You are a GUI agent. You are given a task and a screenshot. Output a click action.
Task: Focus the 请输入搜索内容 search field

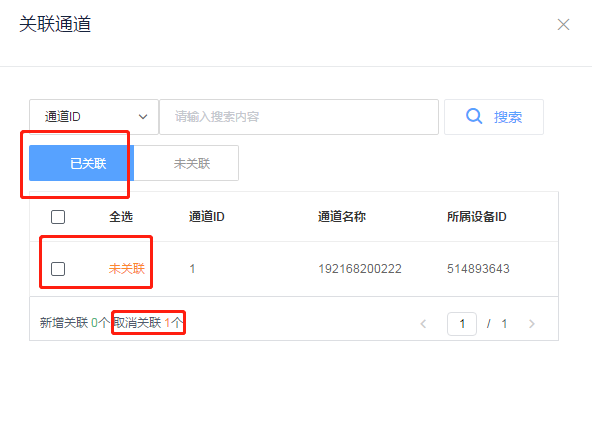[299, 117]
